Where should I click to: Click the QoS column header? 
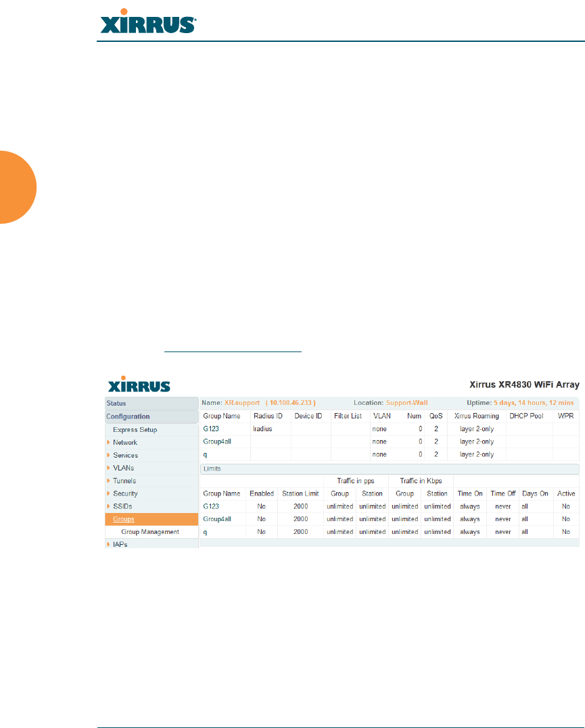(436, 416)
